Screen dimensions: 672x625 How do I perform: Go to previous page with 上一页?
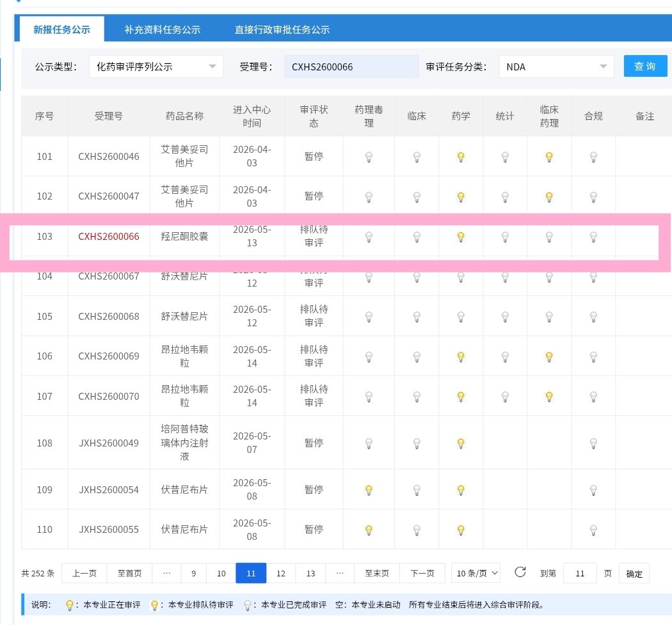(x=84, y=573)
